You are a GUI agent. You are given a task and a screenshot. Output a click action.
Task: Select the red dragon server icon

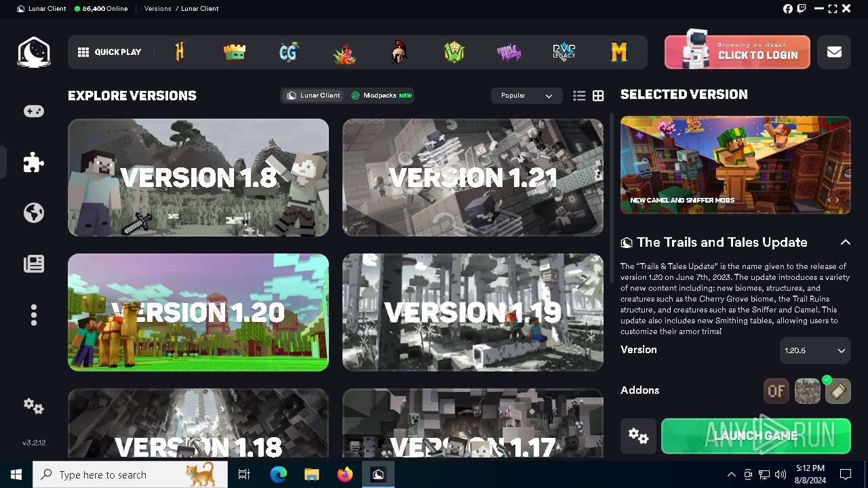344,53
